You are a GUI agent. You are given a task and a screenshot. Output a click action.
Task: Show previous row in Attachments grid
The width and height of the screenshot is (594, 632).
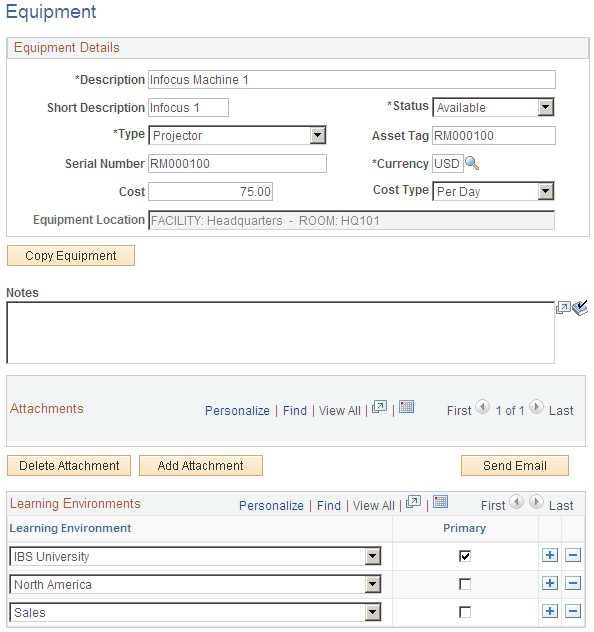[x=482, y=407]
